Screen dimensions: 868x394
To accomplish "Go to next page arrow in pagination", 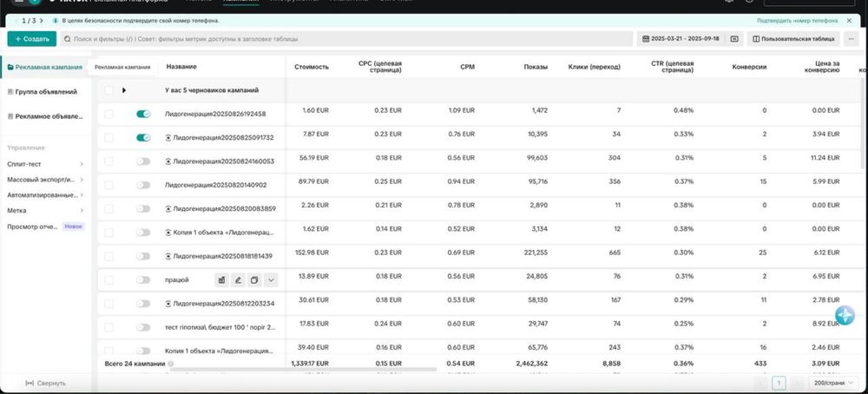I will 797,383.
